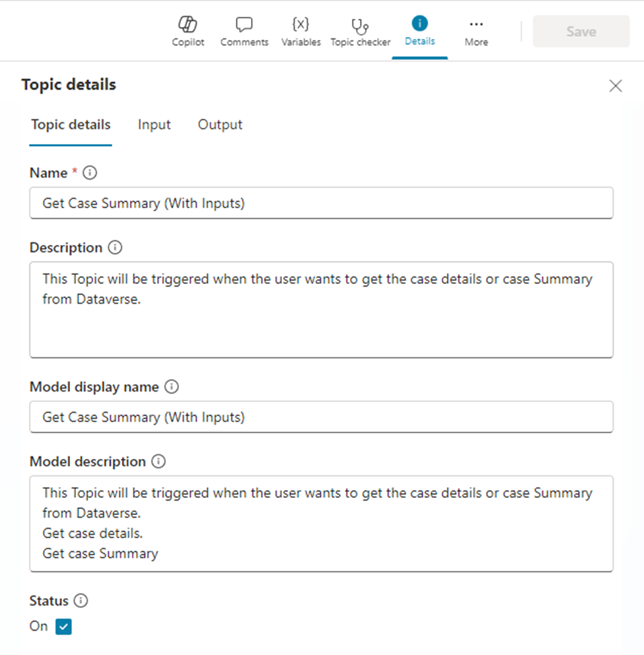Select the Topic details tab
Screen dimensions: 644x655
(x=71, y=125)
